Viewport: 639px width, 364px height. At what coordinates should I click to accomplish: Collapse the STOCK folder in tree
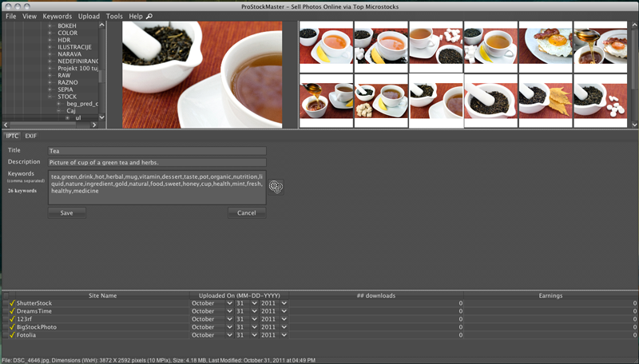coord(50,97)
